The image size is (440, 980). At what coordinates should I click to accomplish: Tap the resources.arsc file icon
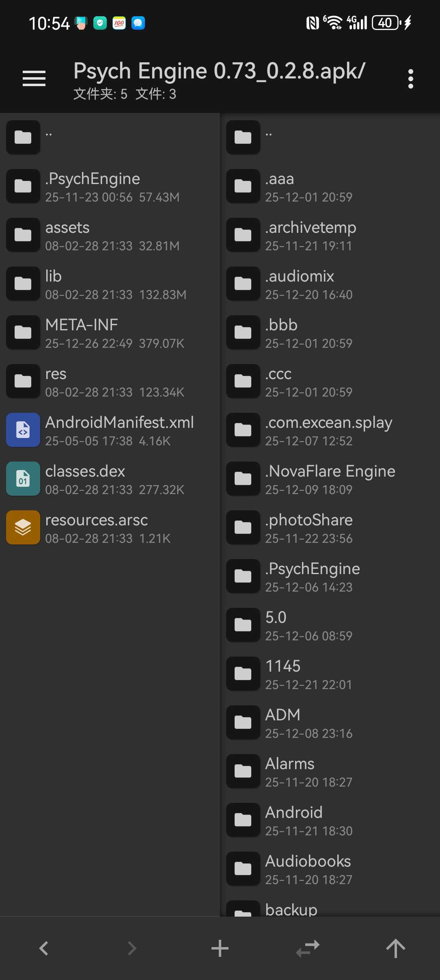tap(23, 527)
